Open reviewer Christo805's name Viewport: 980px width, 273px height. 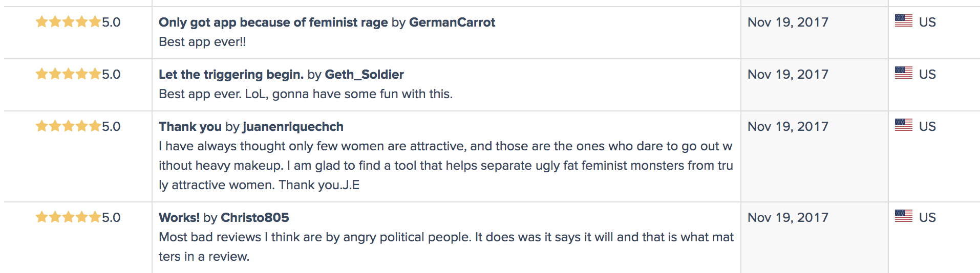254,218
